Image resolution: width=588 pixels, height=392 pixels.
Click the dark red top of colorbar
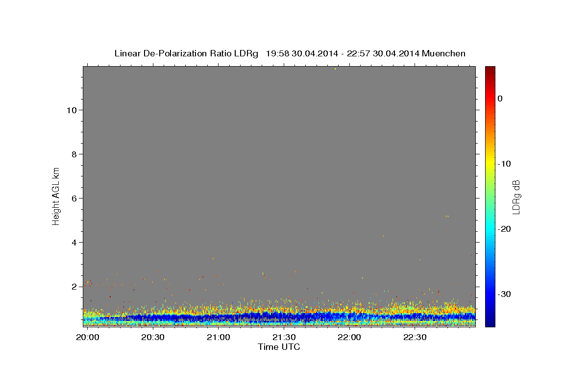tap(490, 71)
